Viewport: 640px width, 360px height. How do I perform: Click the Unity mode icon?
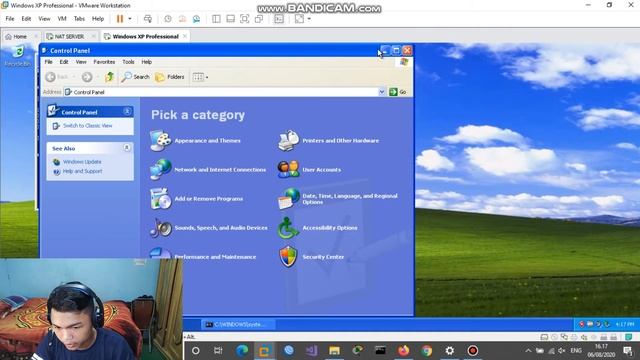pos(259,19)
